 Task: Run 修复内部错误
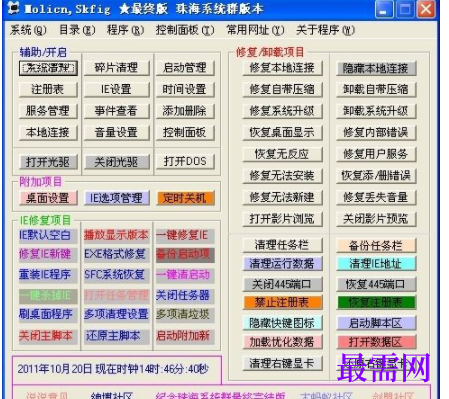pyautogui.click(x=376, y=133)
